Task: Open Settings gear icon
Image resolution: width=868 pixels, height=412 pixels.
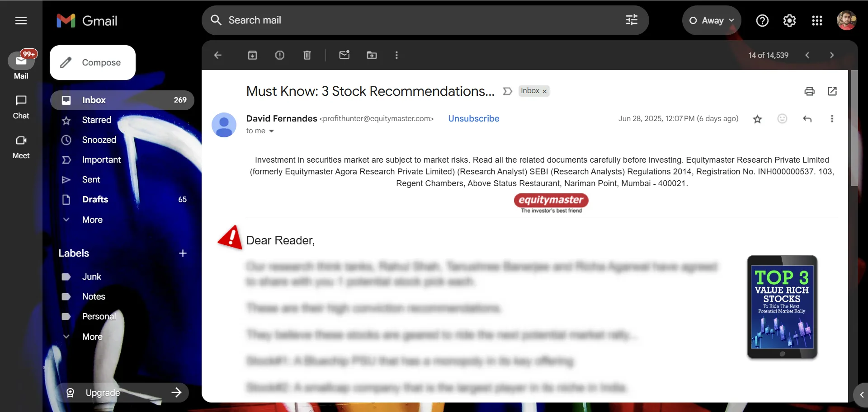Action: tap(789, 20)
